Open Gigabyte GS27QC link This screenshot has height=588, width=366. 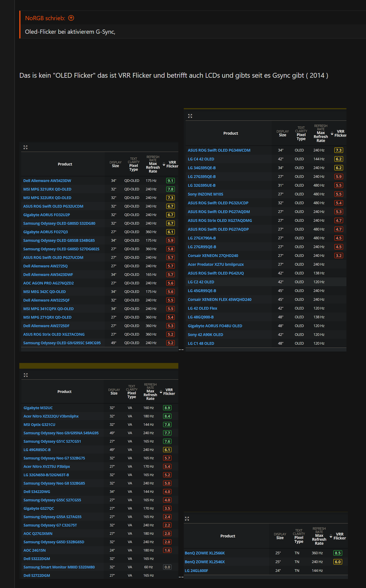pos(39,508)
